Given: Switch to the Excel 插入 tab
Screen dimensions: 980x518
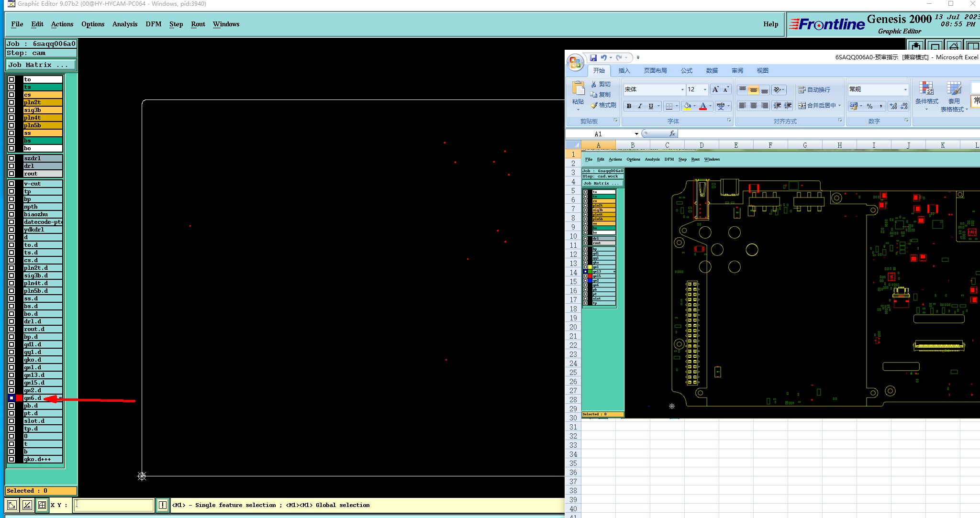Looking at the screenshot, I should [624, 71].
